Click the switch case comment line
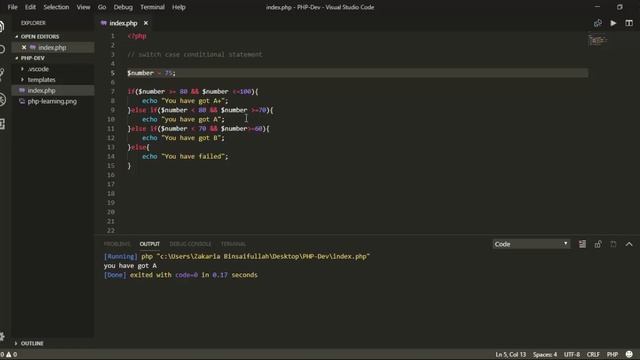The height and width of the screenshot is (360, 640). click(x=195, y=54)
